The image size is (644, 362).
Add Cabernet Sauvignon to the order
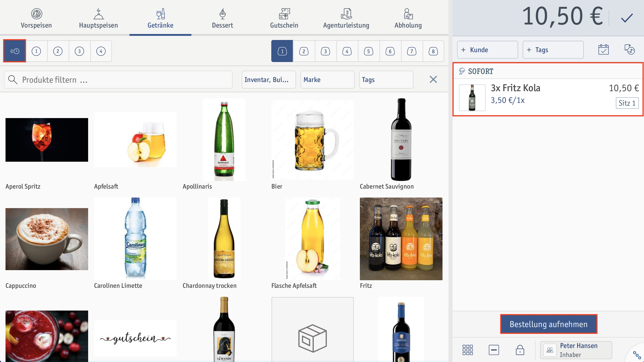[x=401, y=144]
